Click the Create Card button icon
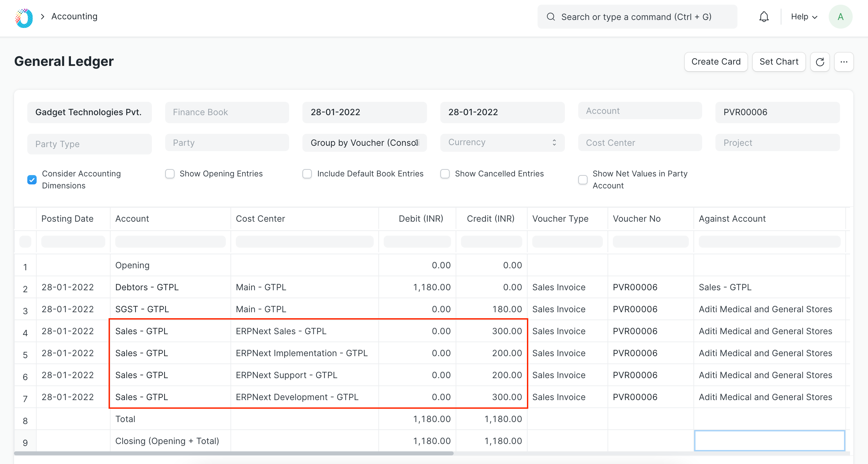868x464 pixels. [716, 61]
